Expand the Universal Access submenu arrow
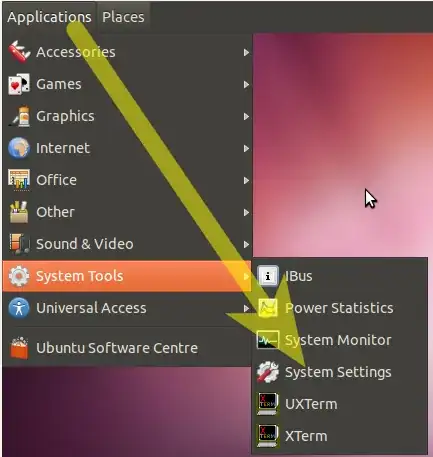The height and width of the screenshot is (457, 433). click(246, 308)
